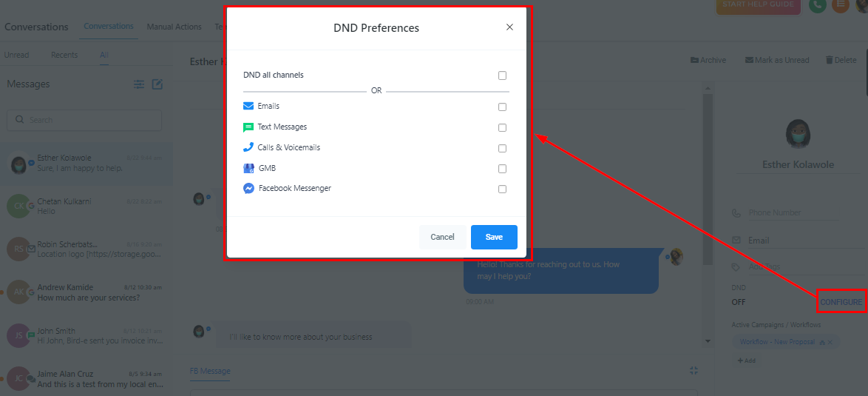Switch to the Manual Actions tab
Image resolution: width=868 pixels, height=396 pixels.
[174, 27]
